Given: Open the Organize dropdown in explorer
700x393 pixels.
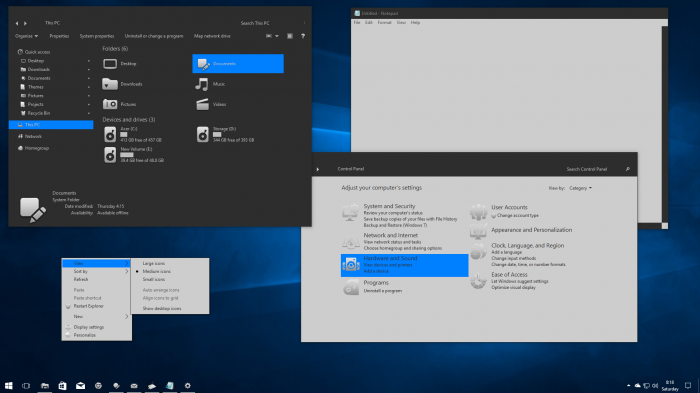Looking at the screenshot, I should coord(26,36).
